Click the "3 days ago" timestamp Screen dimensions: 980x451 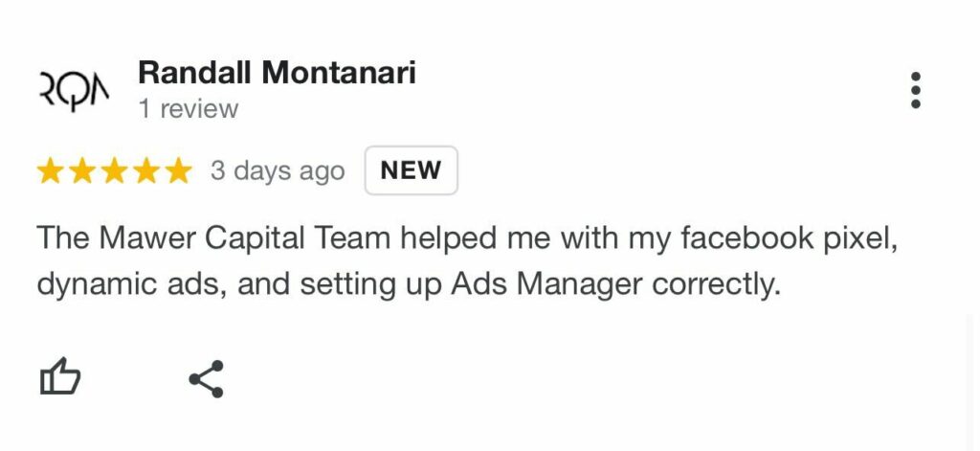click(278, 170)
